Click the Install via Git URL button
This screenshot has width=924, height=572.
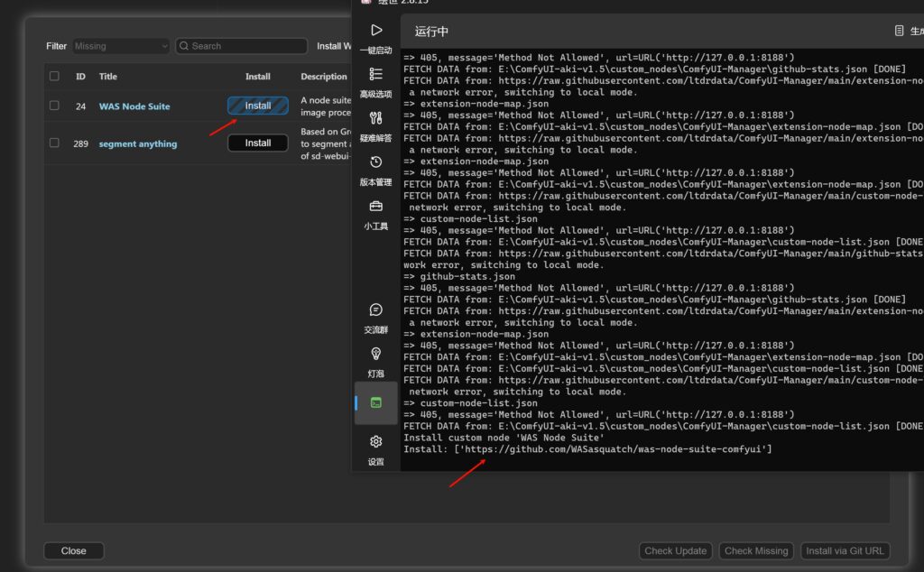pyautogui.click(x=845, y=550)
